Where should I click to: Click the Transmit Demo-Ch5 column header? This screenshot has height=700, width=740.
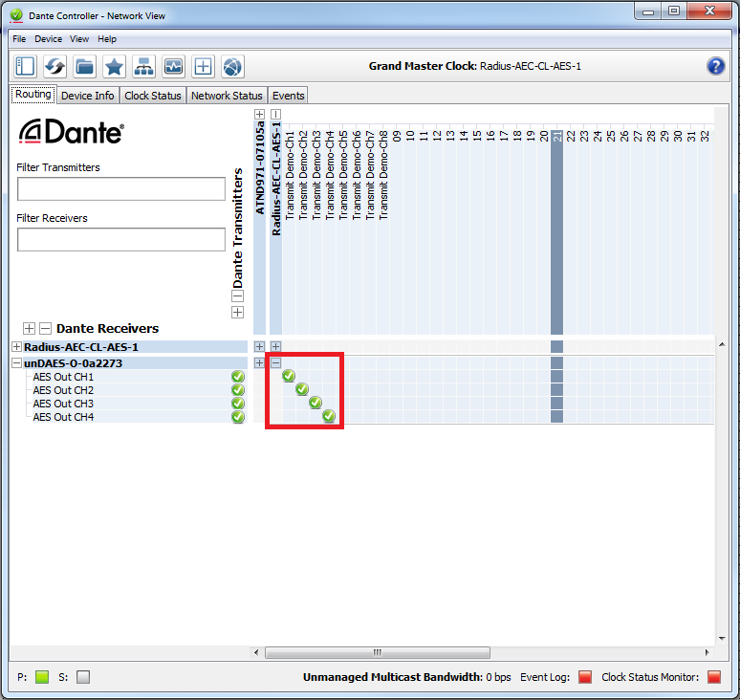pos(342,175)
